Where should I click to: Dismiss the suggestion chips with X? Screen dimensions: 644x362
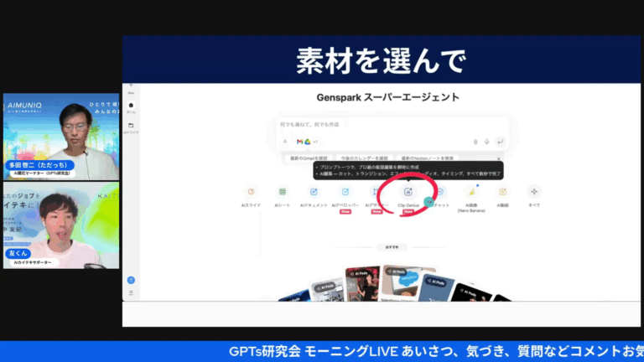(499, 159)
